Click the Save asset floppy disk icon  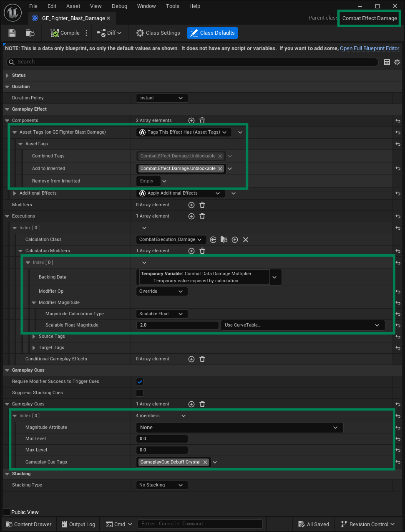(x=12, y=33)
